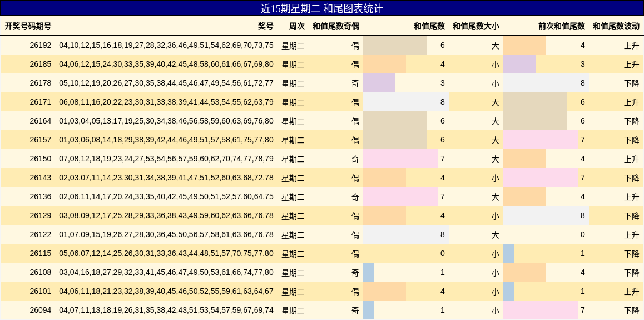Click the winning numbers of issue 26157

point(166,140)
